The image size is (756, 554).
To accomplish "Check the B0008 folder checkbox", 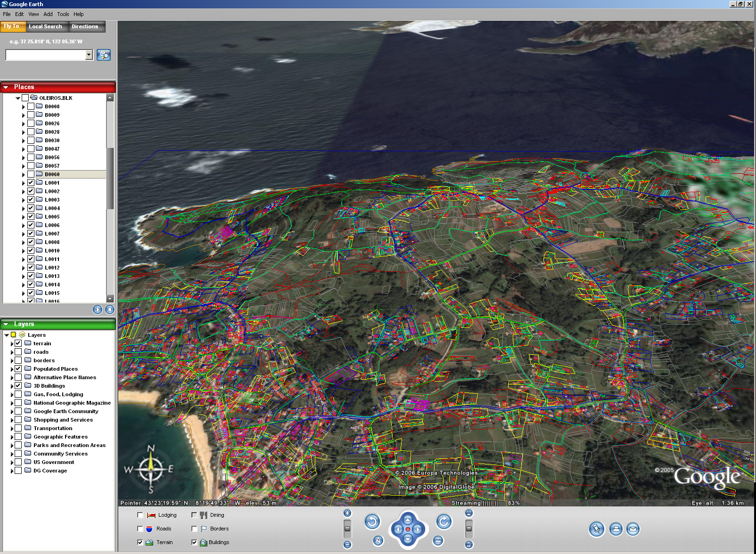I will click(31, 106).
